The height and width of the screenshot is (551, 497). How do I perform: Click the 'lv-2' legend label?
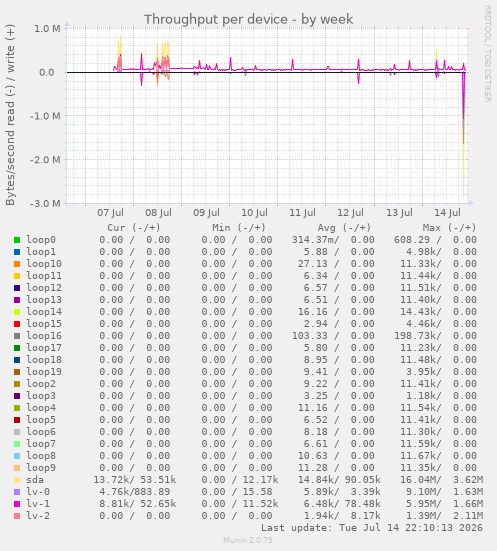tap(38, 516)
